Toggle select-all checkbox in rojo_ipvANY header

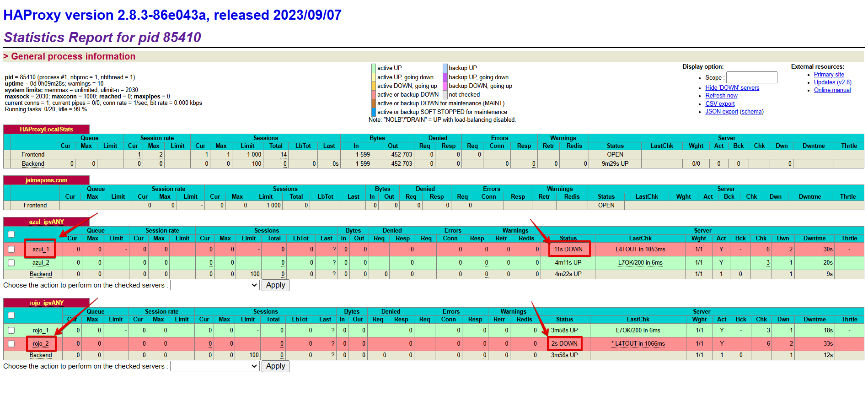[x=11, y=315]
